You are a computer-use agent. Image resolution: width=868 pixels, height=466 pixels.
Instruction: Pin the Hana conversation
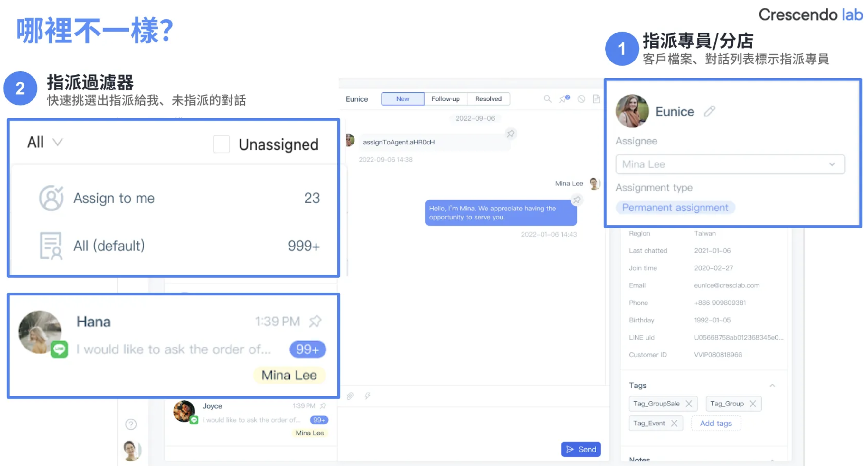tap(315, 321)
